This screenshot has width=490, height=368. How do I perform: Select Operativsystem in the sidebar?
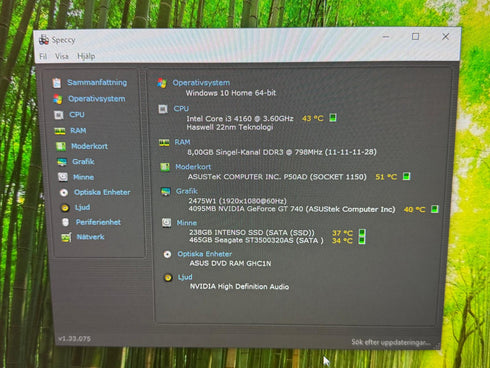(97, 99)
